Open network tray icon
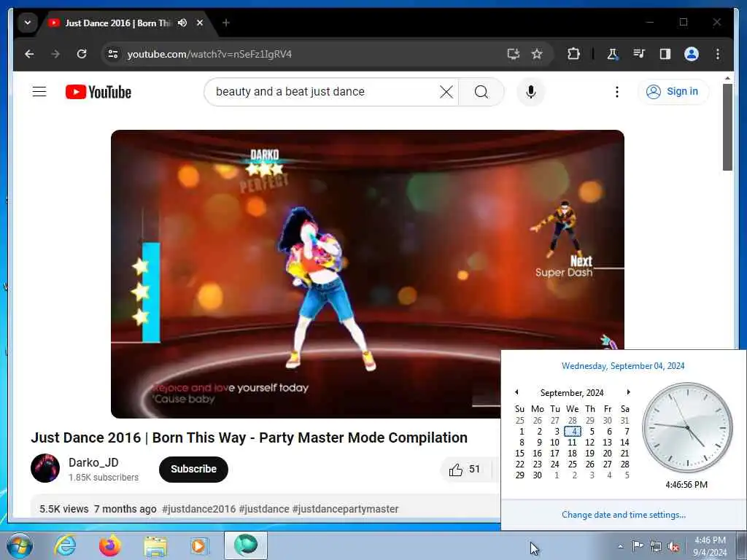This screenshot has width=747, height=560. (656, 547)
